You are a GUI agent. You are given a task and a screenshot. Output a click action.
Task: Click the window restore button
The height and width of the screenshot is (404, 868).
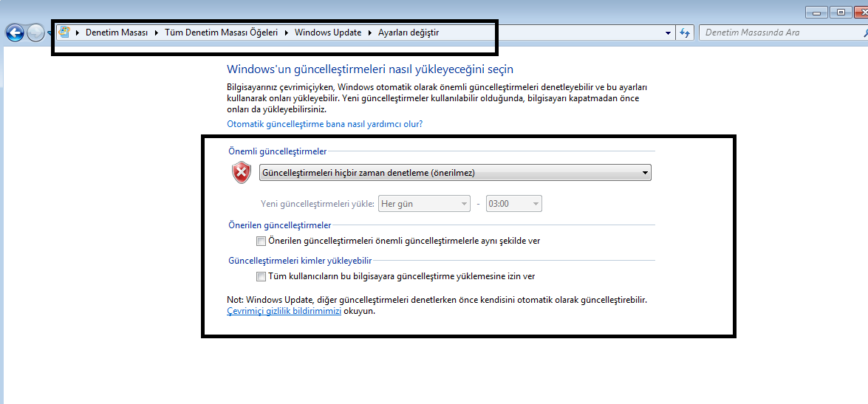(841, 12)
